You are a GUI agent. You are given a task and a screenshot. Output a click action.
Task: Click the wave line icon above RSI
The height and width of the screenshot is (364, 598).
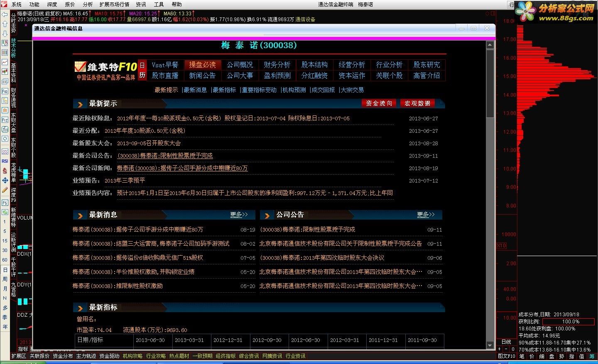tap(5, 151)
